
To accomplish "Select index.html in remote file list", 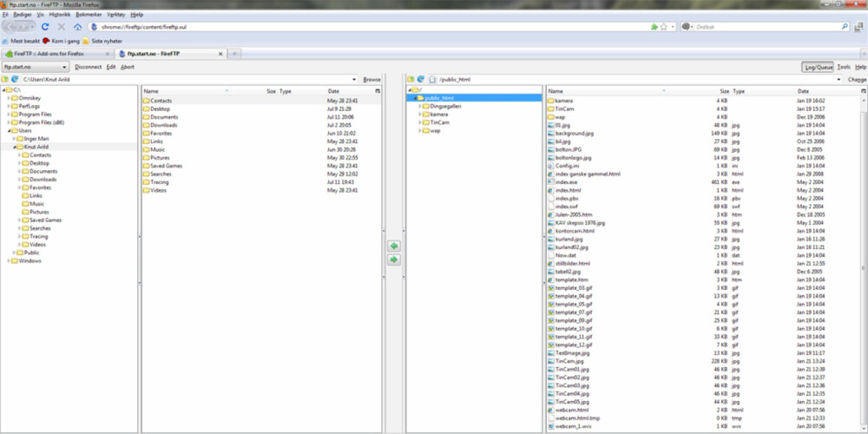I will [x=564, y=190].
